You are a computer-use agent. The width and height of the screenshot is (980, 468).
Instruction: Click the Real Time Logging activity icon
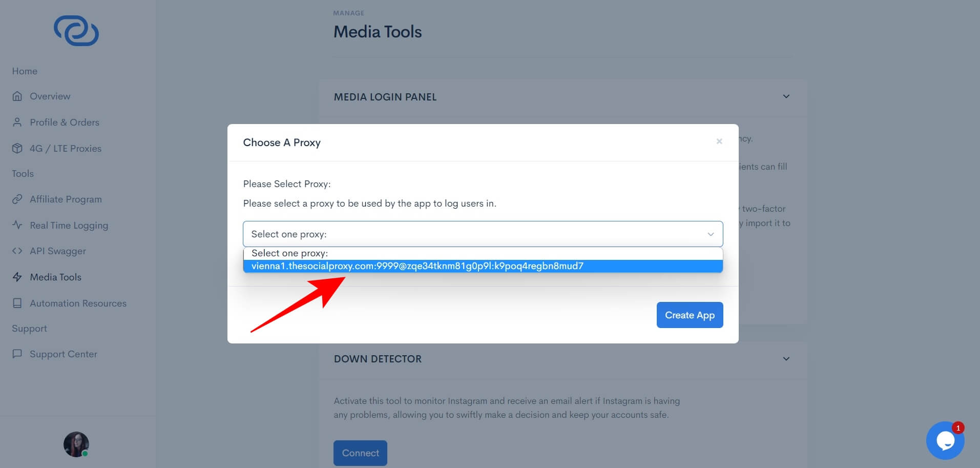(17, 225)
